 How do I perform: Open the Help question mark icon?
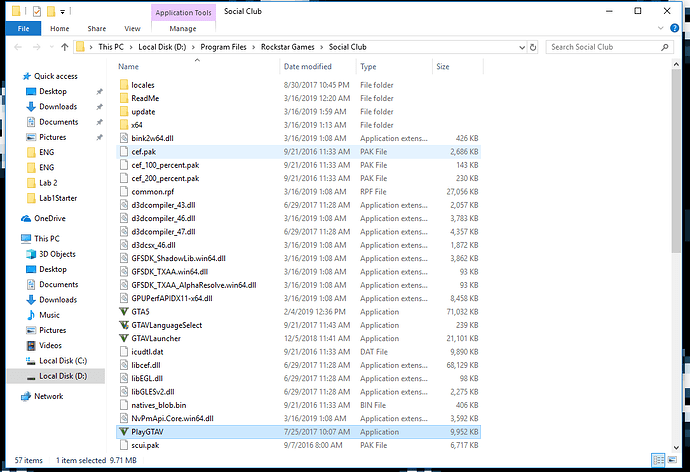[x=674, y=28]
